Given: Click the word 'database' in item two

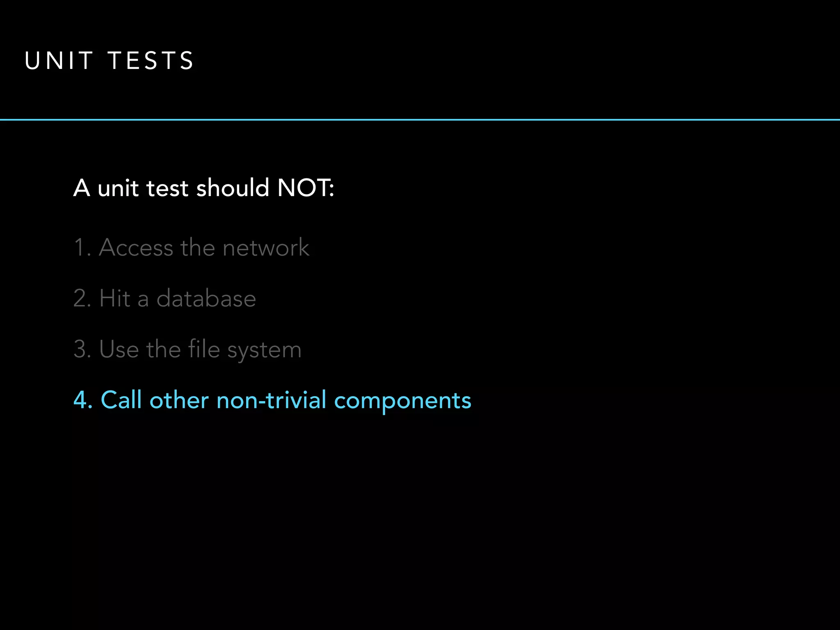Looking at the screenshot, I should click(x=206, y=298).
